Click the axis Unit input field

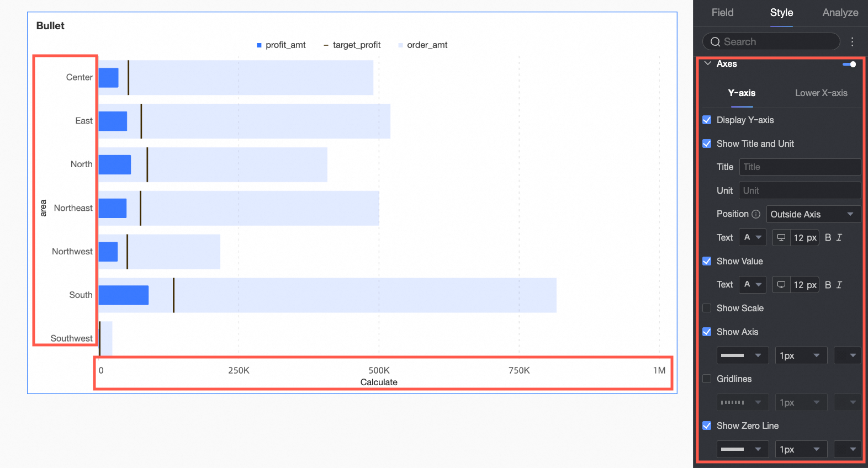[800, 190]
